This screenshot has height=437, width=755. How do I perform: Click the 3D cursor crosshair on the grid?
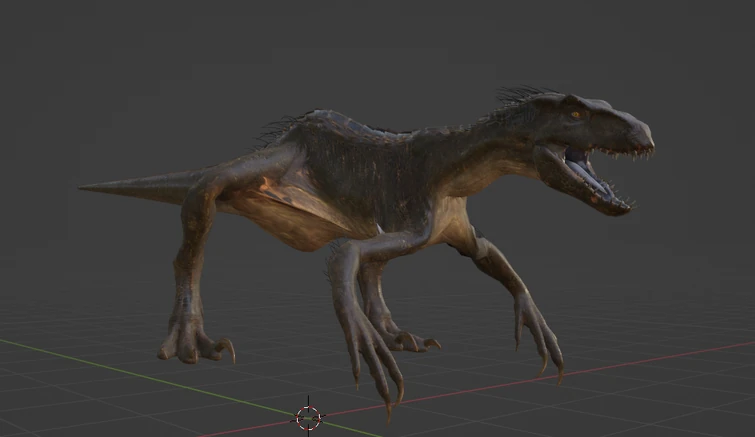point(308,417)
